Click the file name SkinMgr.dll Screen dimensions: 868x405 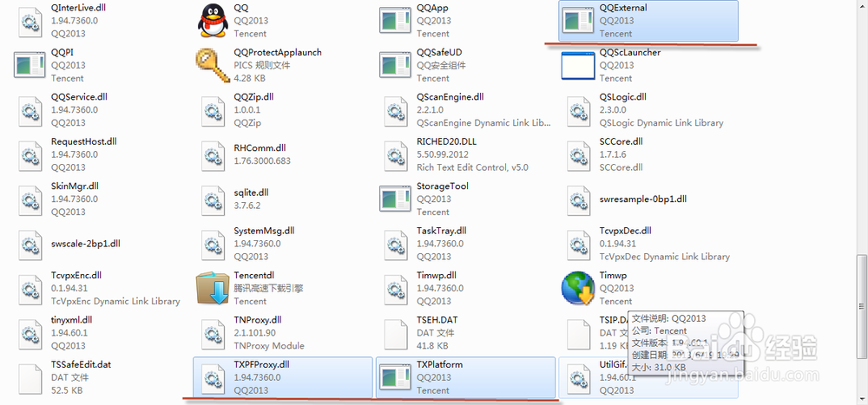pyautogui.click(x=74, y=186)
